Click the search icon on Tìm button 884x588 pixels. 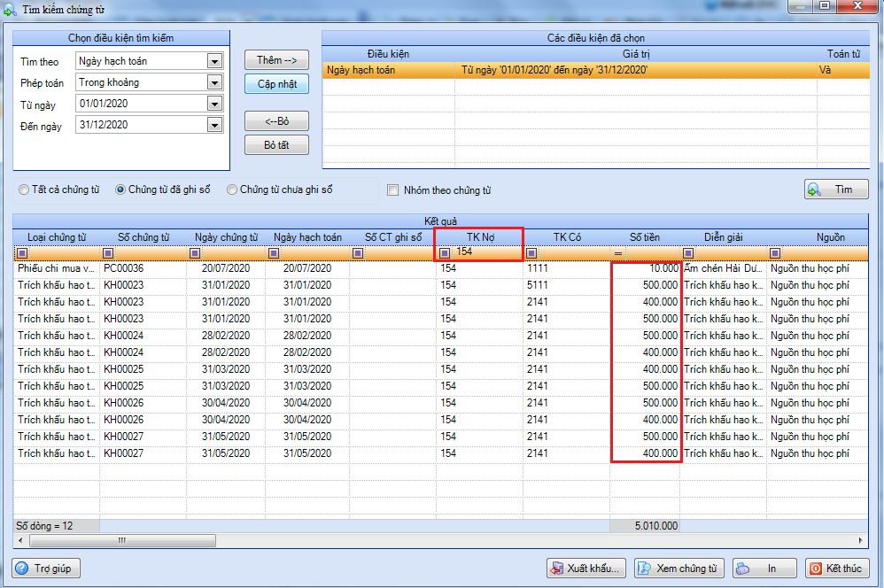coord(814,190)
